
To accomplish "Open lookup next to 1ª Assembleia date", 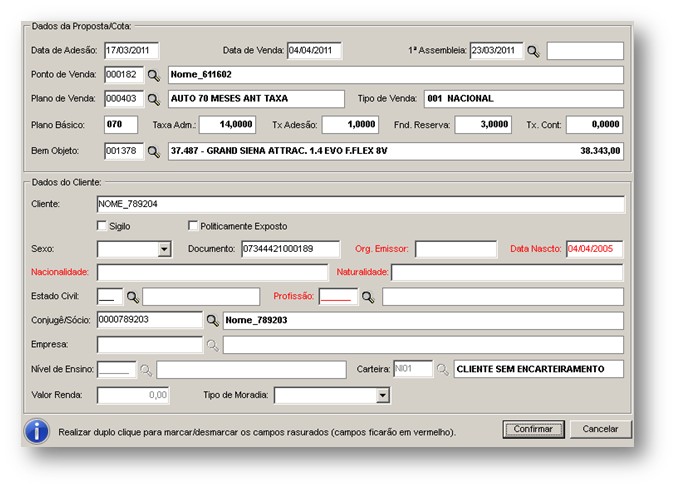I will click(533, 52).
